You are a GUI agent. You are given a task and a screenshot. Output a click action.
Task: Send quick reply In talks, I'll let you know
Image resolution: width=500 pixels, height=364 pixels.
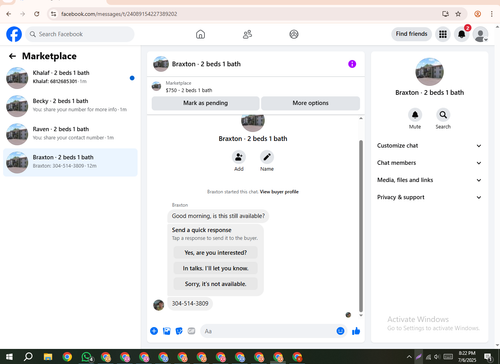(215, 268)
